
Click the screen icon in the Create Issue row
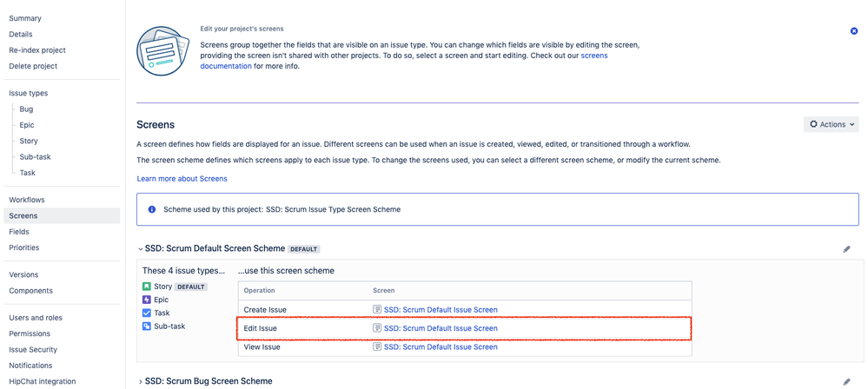click(x=378, y=309)
